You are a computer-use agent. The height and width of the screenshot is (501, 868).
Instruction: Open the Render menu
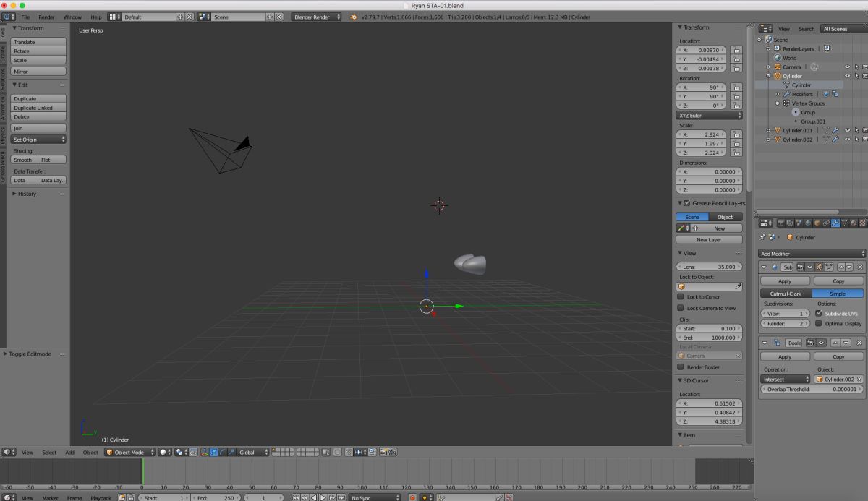coord(46,17)
